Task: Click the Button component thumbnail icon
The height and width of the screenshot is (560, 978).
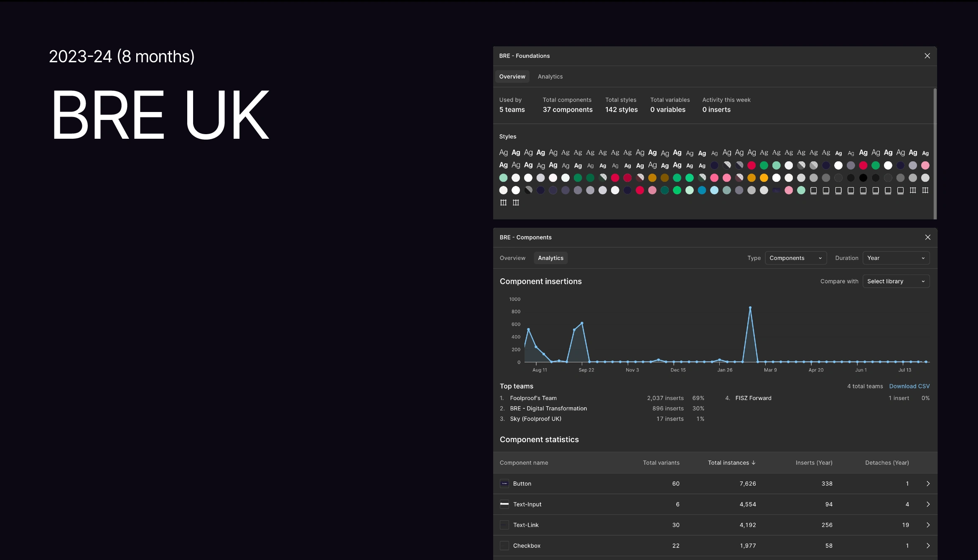Action: point(504,484)
